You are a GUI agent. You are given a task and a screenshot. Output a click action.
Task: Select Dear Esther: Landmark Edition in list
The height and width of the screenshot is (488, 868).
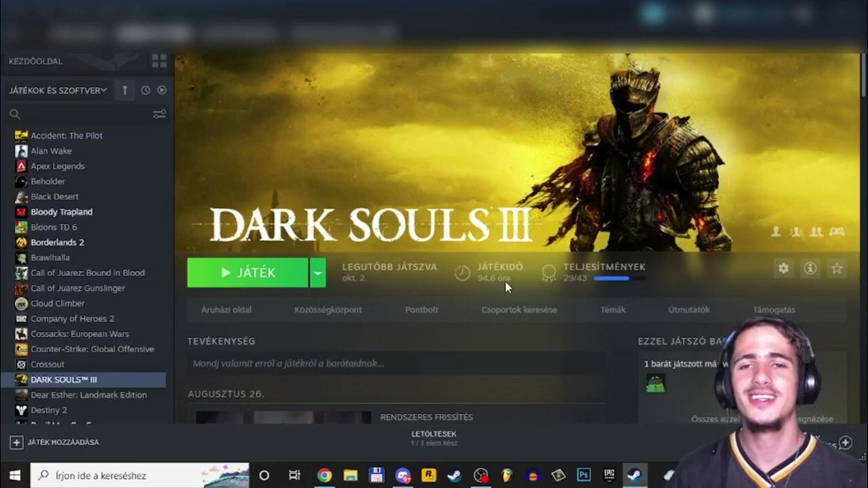tap(88, 395)
